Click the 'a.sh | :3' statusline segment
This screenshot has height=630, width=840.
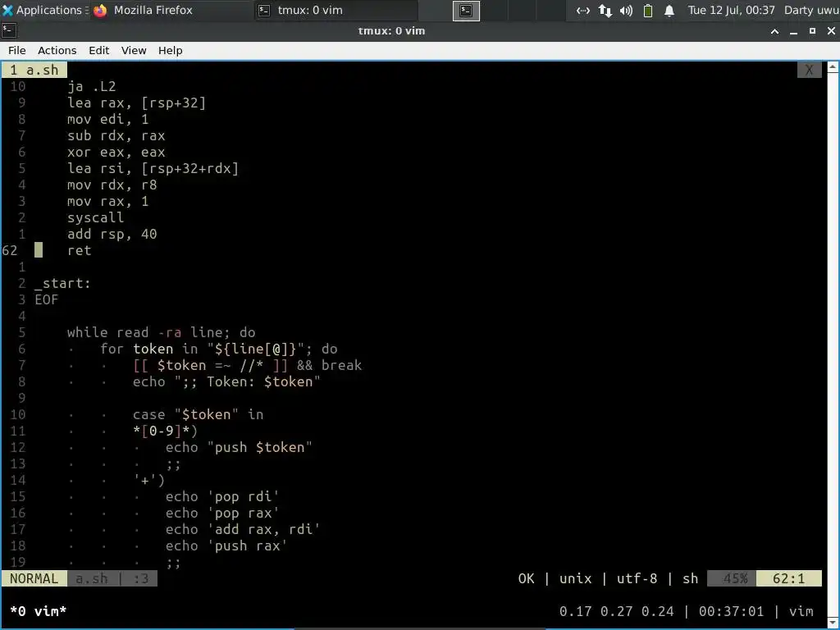point(112,578)
